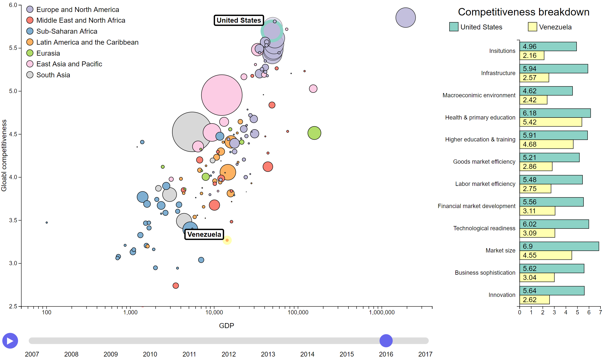Click the East Asia and Pacific legend circle
Image resolution: width=608 pixels, height=364 pixels.
[30, 64]
